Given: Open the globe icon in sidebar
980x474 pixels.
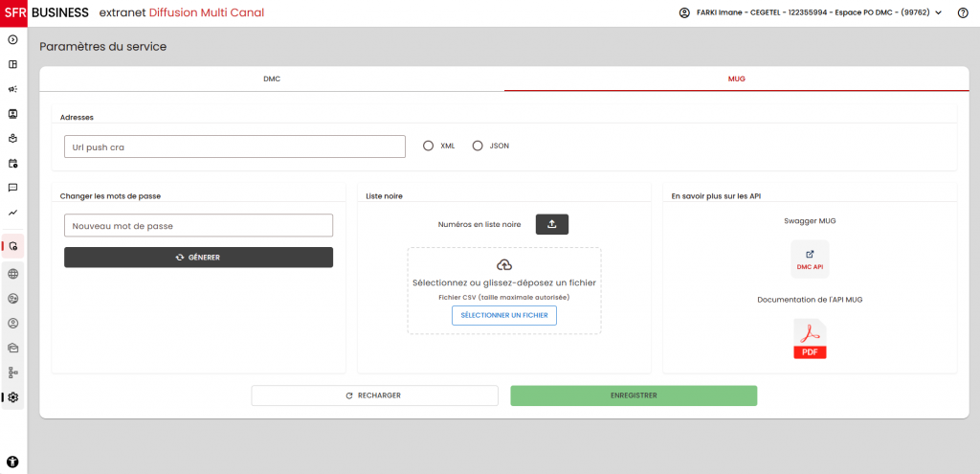Looking at the screenshot, I should [x=13, y=273].
